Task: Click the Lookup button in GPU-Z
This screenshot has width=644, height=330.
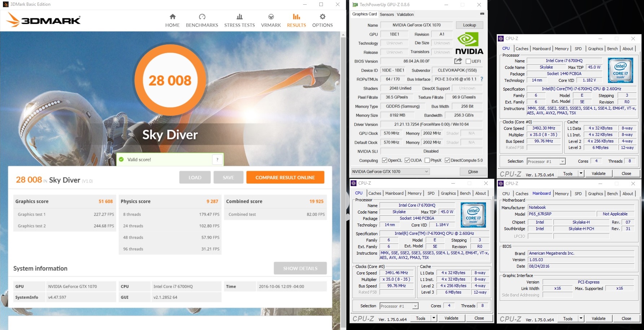Action: point(469,25)
